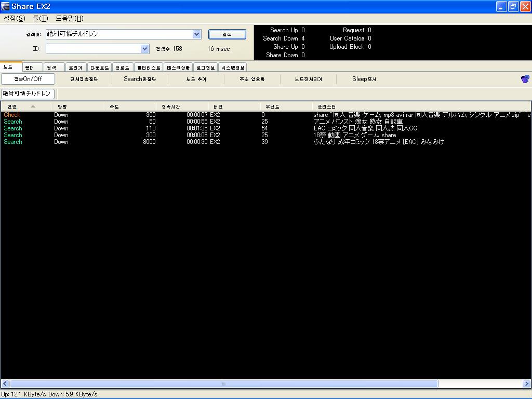Switch to the 다운로드 tab
The image size is (532, 399).
coord(99,68)
